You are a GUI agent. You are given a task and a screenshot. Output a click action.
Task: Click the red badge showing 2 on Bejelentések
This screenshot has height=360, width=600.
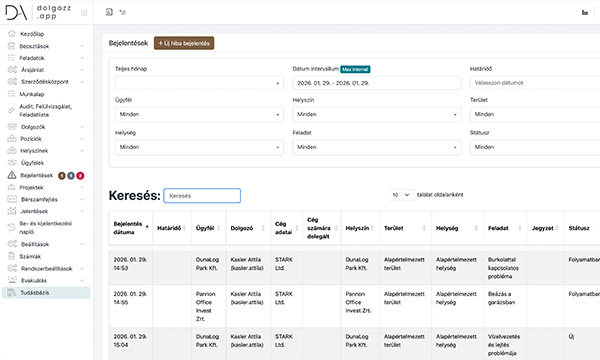(x=80, y=176)
